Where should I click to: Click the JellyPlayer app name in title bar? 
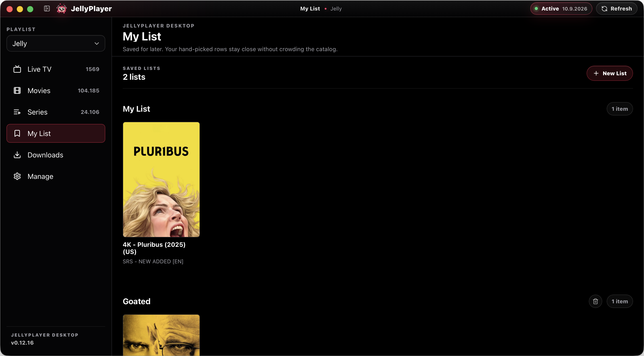coord(91,9)
